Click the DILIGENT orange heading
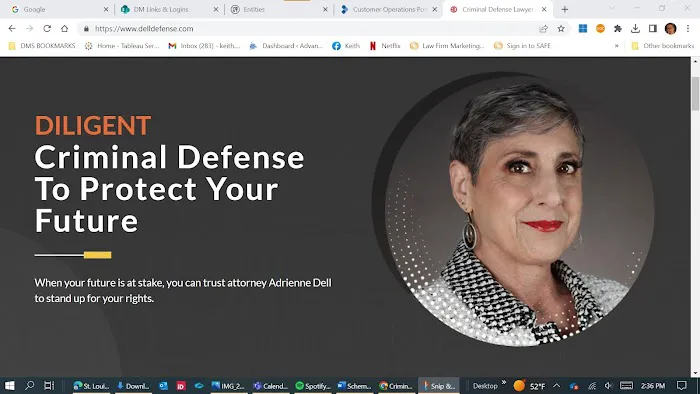The width and height of the screenshot is (700, 394). tap(93, 125)
